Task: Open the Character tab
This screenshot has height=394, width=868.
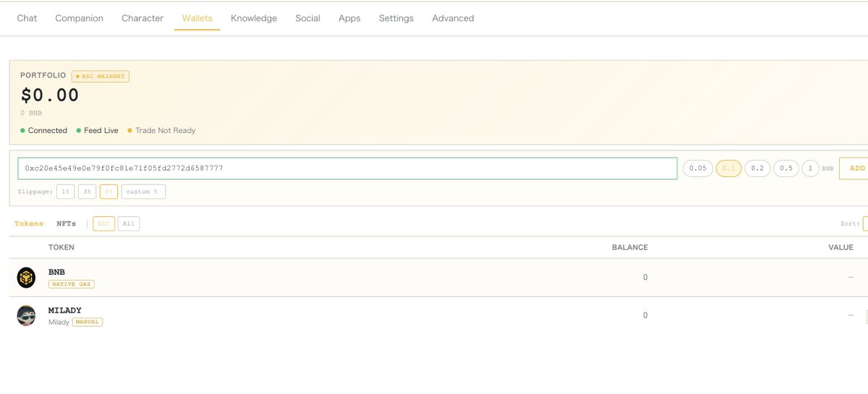Action: coord(142,18)
